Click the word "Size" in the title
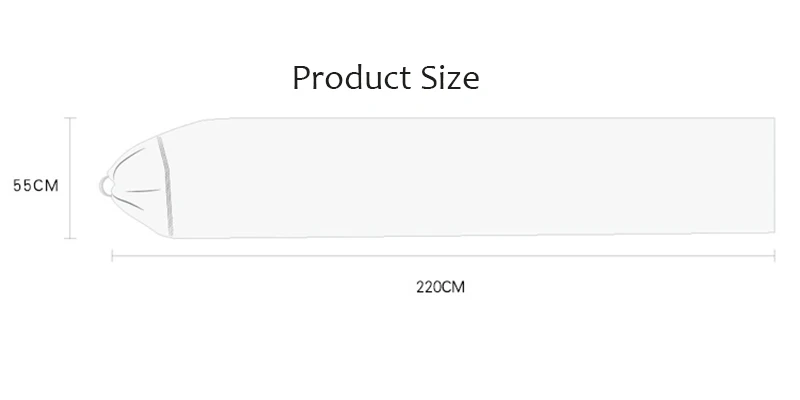800x400 pixels. point(450,78)
